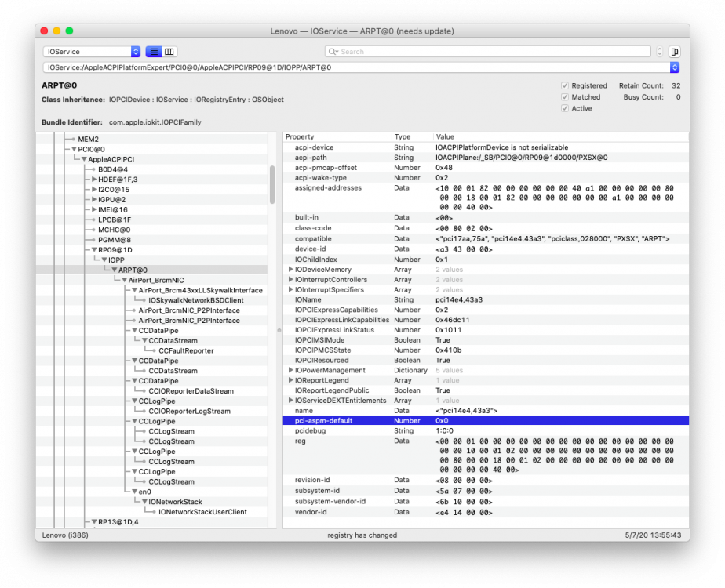
Task: Click inside the Search field
Action: pos(488,52)
